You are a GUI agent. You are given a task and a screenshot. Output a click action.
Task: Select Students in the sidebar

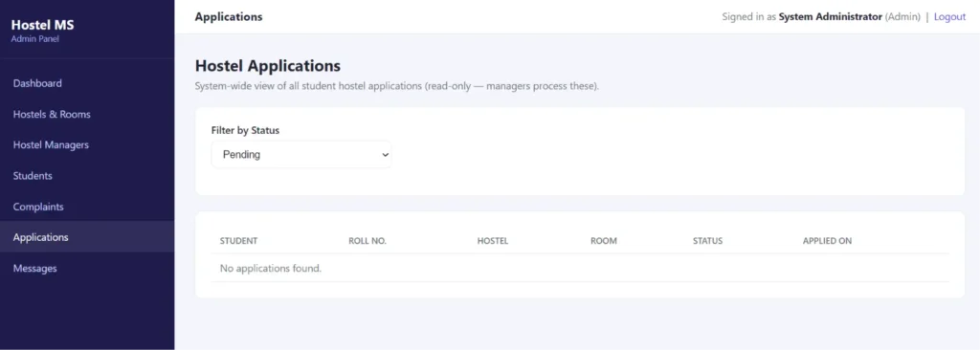pyautogui.click(x=87, y=176)
